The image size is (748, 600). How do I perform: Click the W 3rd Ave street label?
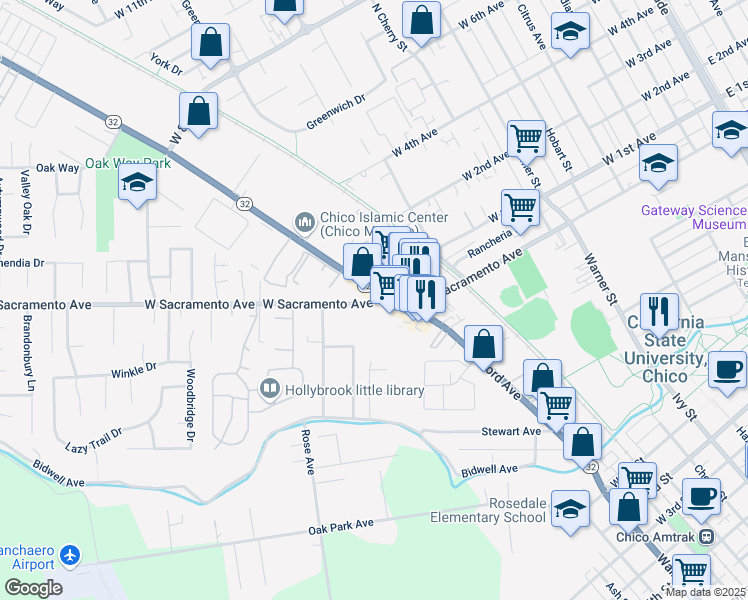(x=648, y=53)
